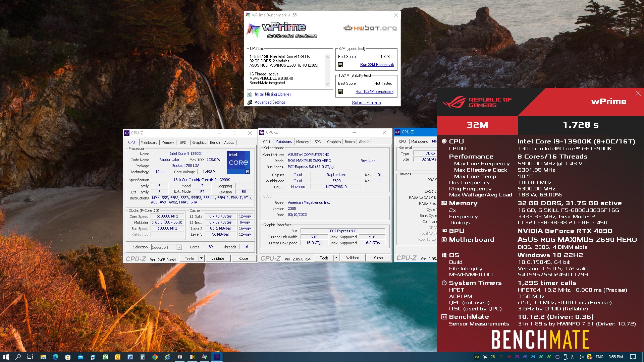Click Close button in the leftmost CPU-Z window

point(244,258)
